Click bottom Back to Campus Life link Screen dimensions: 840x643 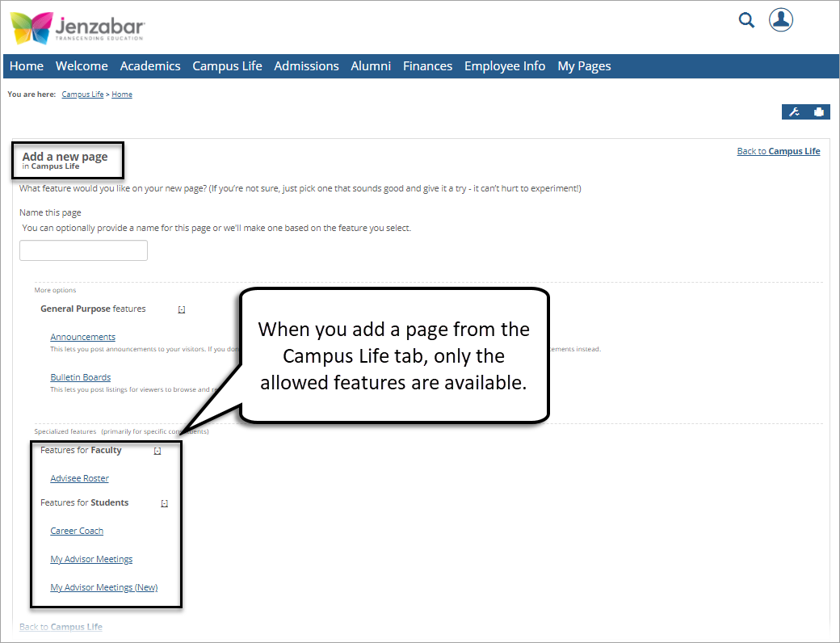pyautogui.click(x=61, y=627)
